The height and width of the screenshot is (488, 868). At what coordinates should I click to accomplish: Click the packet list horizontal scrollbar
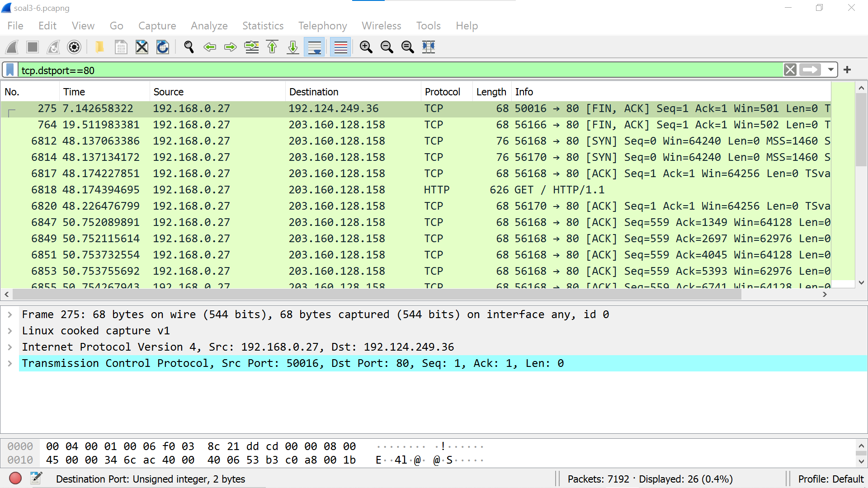[x=376, y=295]
